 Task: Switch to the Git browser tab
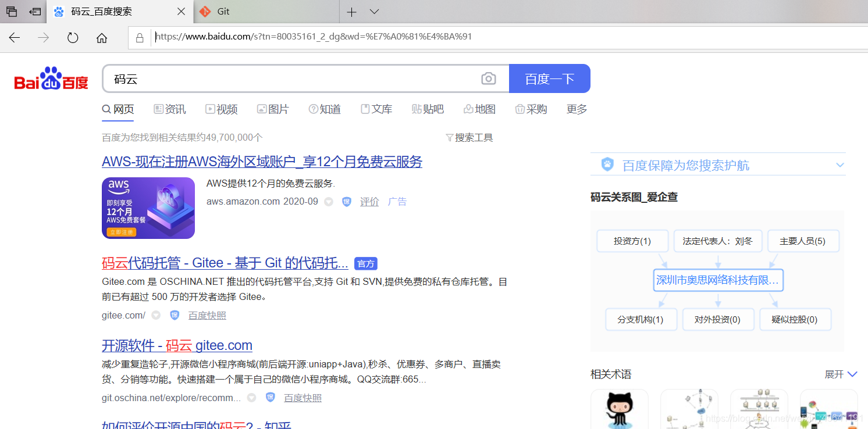[x=266, y=12]
